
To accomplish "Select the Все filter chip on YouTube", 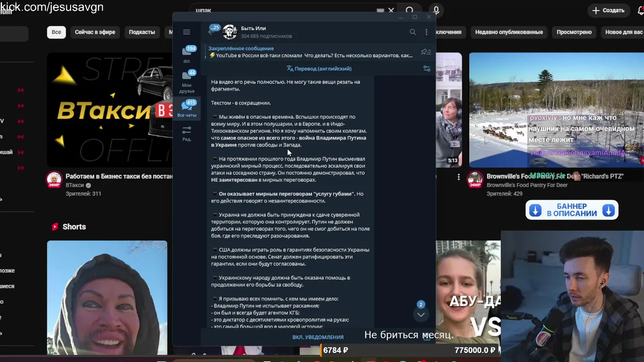I will click(56, 32).
